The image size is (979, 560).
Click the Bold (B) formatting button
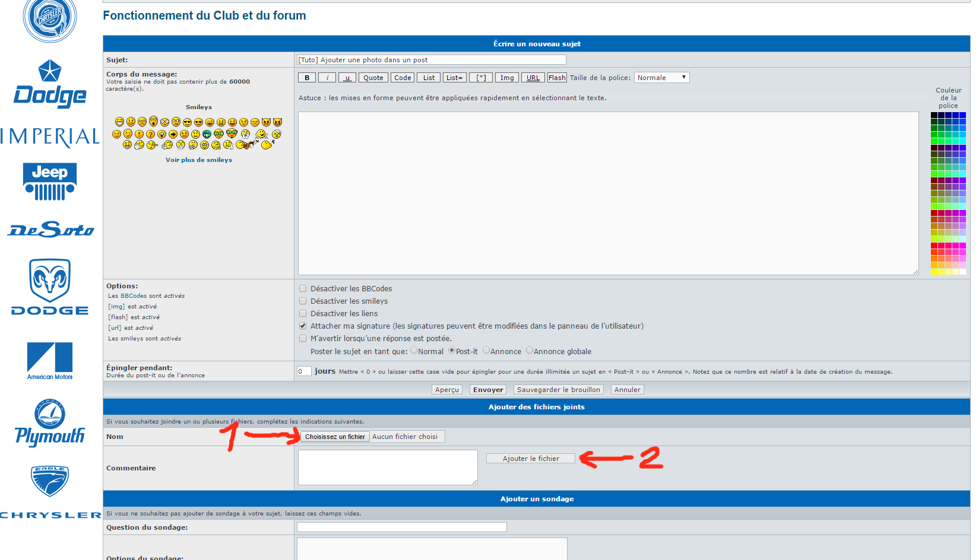click(x=307, y=78)
